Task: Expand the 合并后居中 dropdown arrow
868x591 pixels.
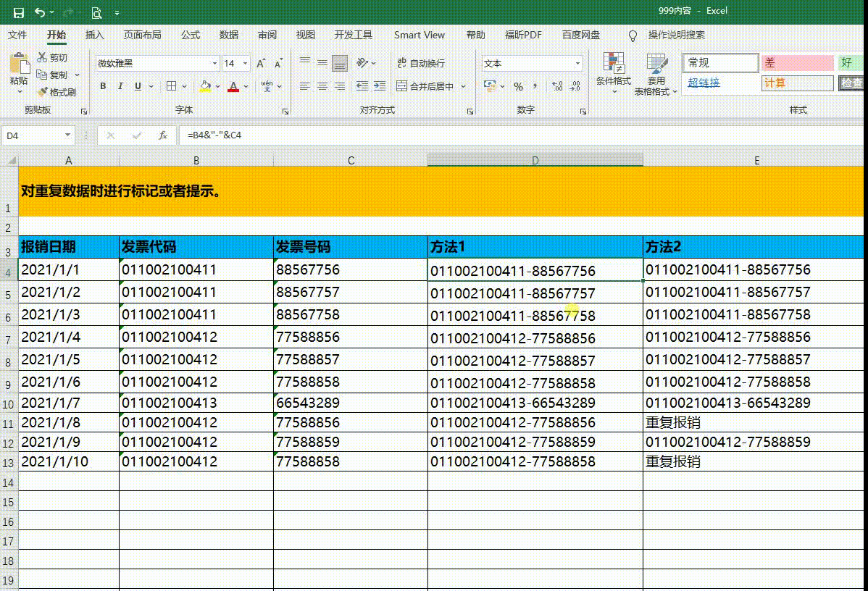Action: pos(463,86)
